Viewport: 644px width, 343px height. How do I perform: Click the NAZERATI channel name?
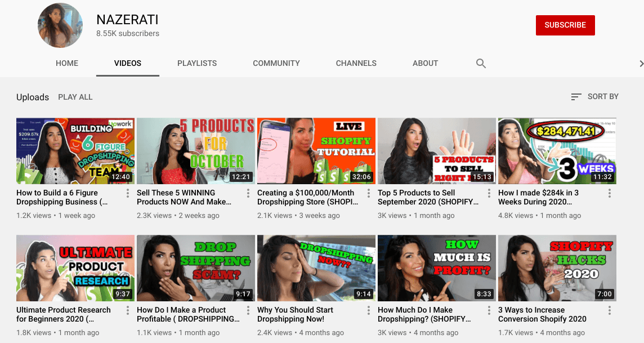[127, 20]
